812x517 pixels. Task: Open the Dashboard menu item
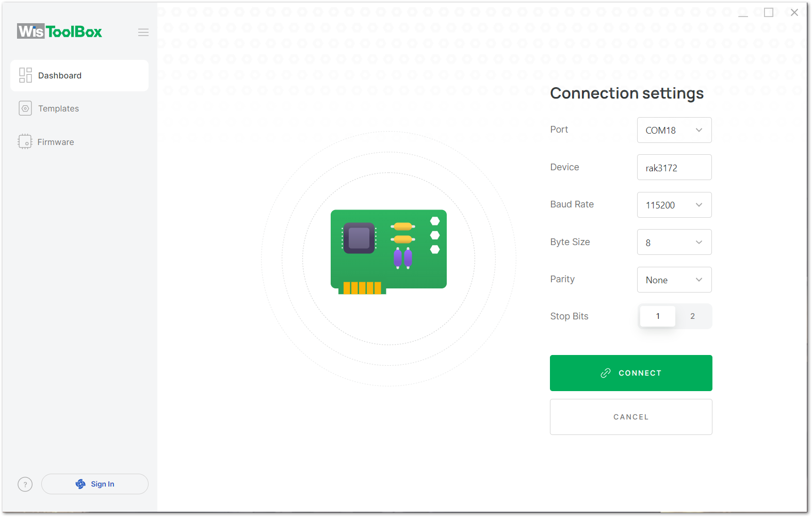pos(79,75)
